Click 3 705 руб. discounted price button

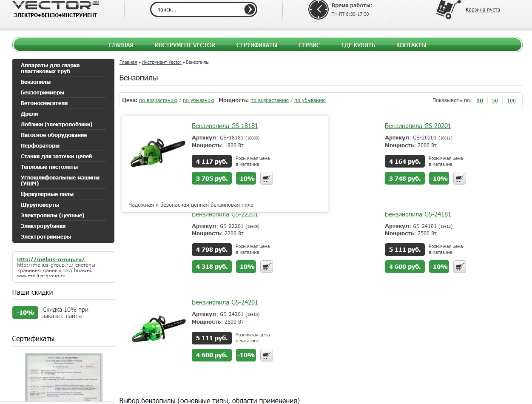coord(212,179)
